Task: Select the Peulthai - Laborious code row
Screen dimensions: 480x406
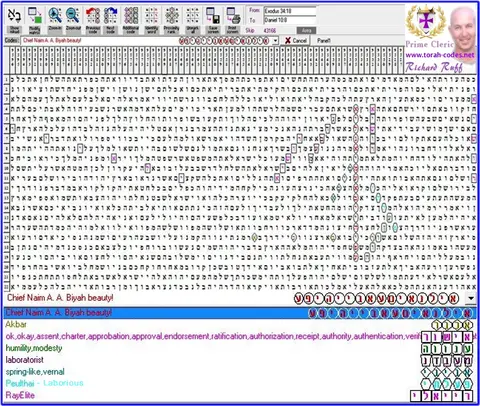Action: coord(240,383)
